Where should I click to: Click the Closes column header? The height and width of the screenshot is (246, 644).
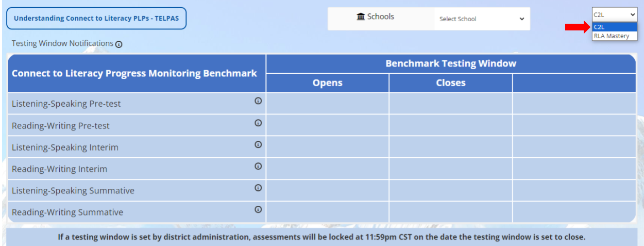[451, 83]
